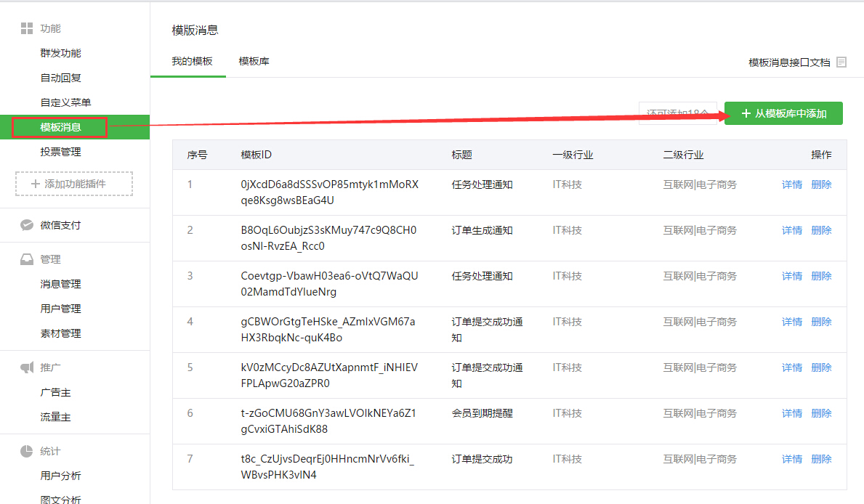Open 模板消息 from the sidebar
This screenshot has width=864, height=504.
click(x=60, y=126)
